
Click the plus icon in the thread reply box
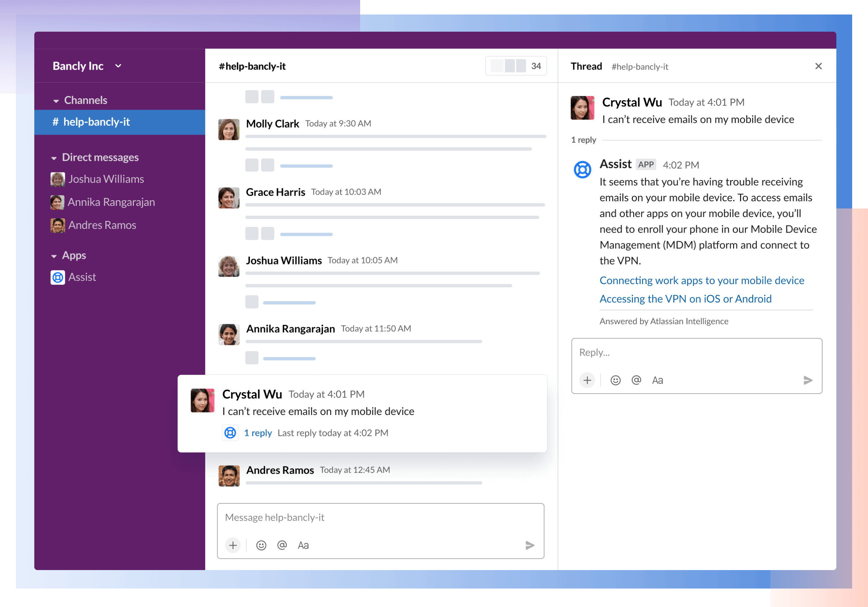tap(587, 380)
